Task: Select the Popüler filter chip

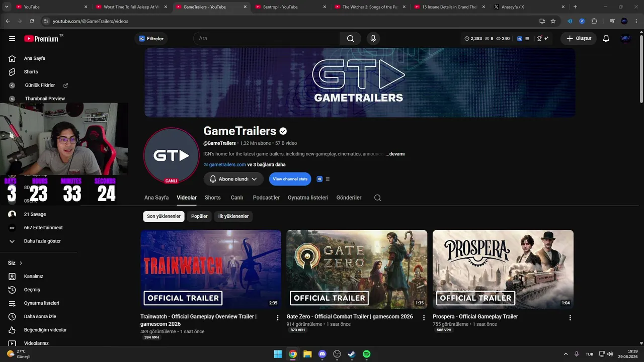Action: click(x=199, y=216)
